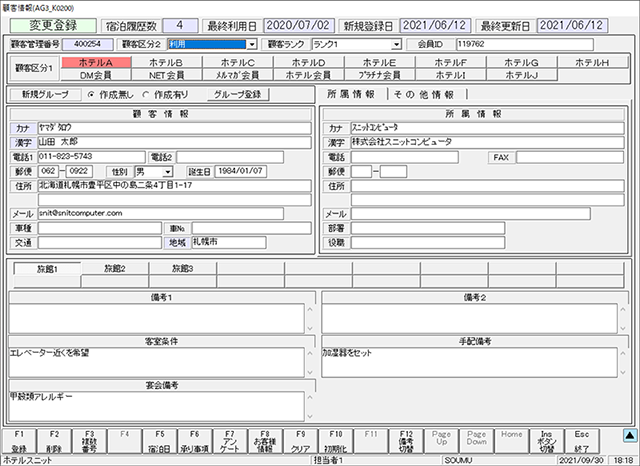
Task: Toggle the メルマガ会員 category
Action: (x=238, y=75)
